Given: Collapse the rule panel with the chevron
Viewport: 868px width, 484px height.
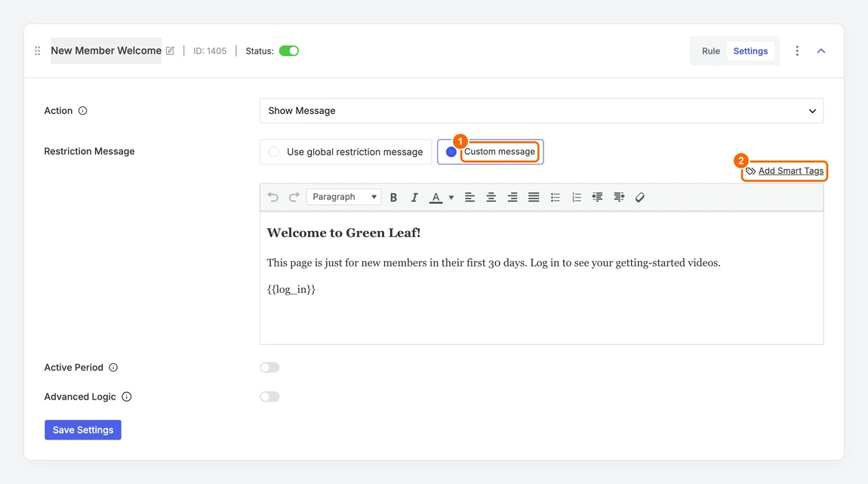Looking at the screenshot, I should tap(821, 51).
